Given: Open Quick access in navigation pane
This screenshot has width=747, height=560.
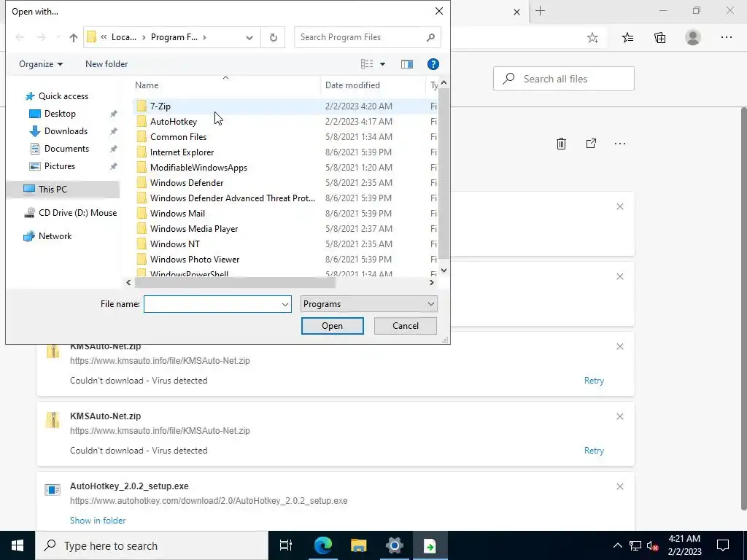Looking at the screenshot, I should 63,96.
